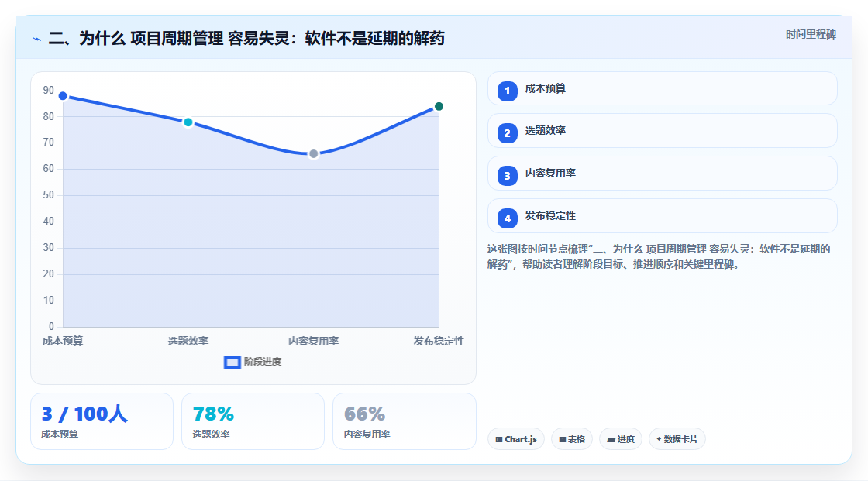This screenshot has width=868, height=481.
Task: Select the cyan 选题效率 data point
Action: coord(188,122)
